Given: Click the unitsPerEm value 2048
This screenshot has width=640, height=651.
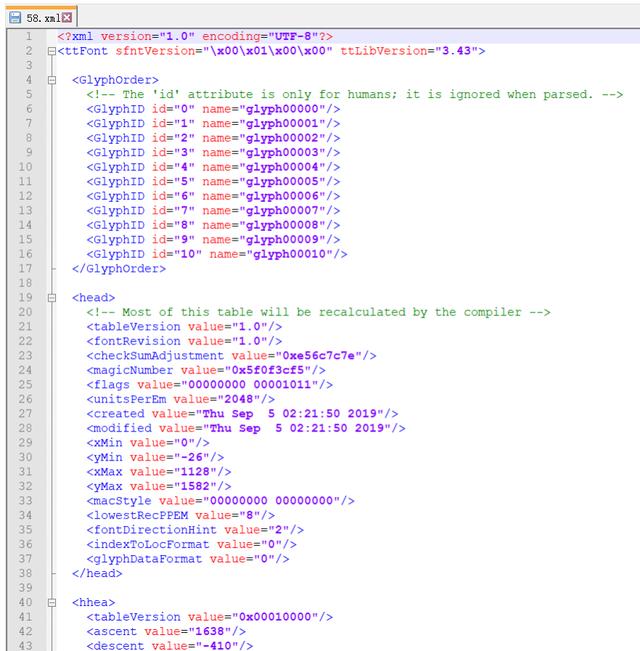Looking at the screenshot, I should 239,399.
